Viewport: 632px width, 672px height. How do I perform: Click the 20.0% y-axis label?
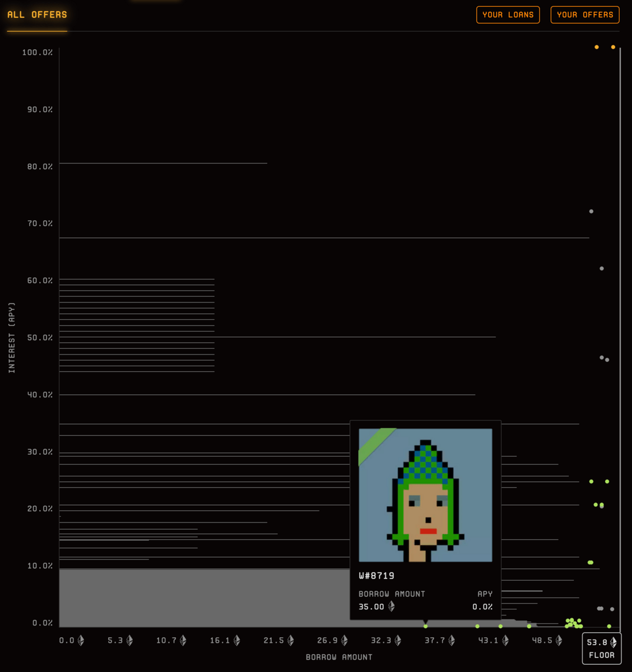(40, 508)
